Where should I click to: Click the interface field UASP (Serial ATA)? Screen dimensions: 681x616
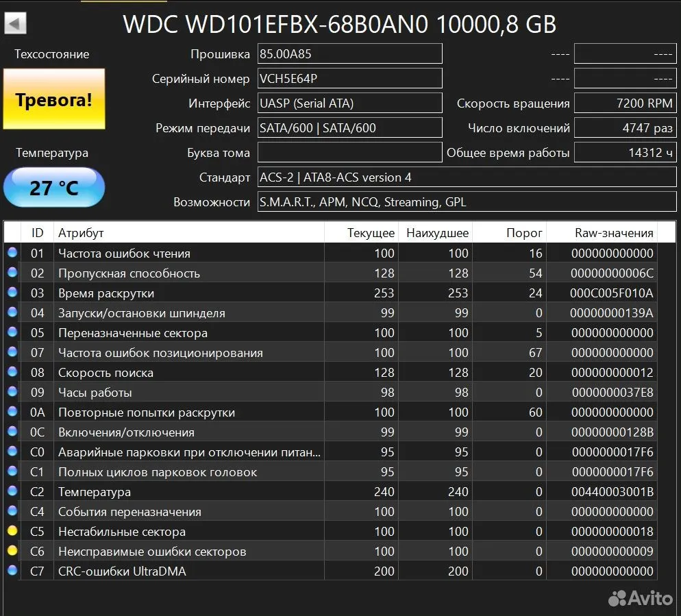pos(349,103)
